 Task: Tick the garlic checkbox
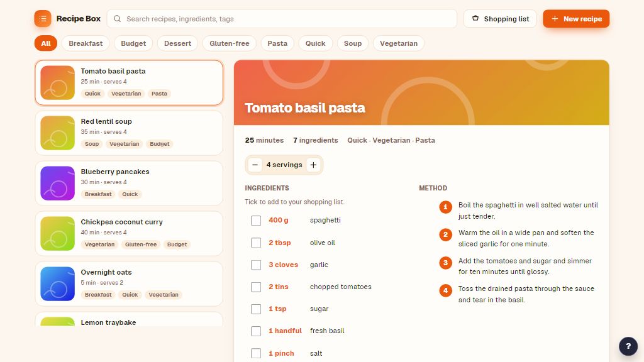point(256,265)
